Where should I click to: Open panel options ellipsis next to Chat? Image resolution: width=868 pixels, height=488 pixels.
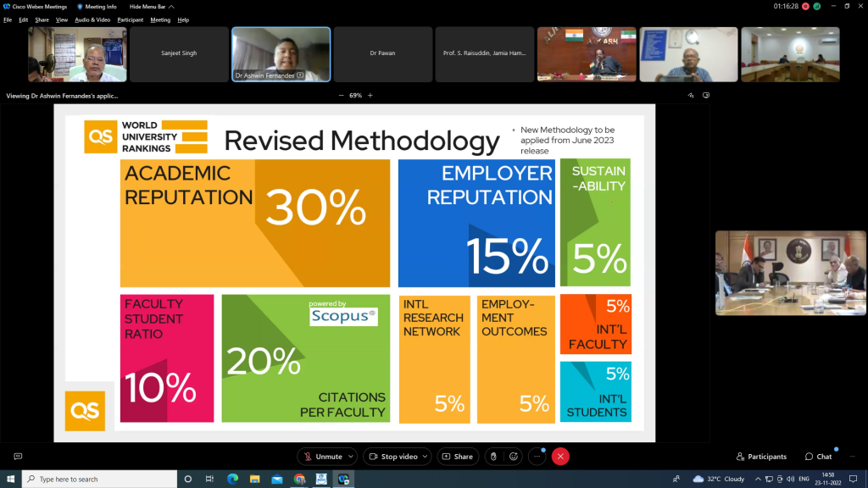tap(853, 457)
